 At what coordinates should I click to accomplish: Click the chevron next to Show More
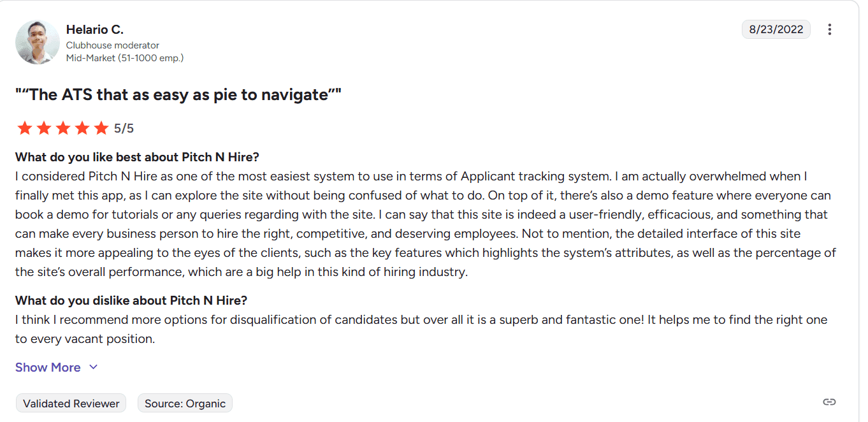click(x=93, y=367)
